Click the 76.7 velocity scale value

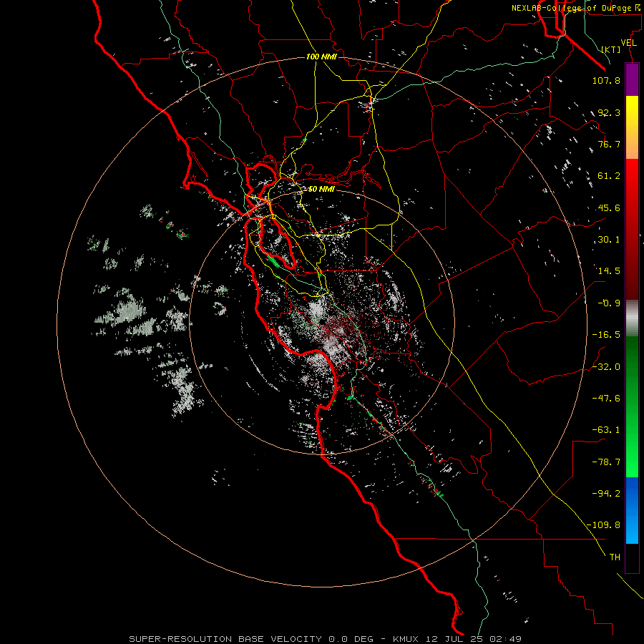tap(609, 144)
